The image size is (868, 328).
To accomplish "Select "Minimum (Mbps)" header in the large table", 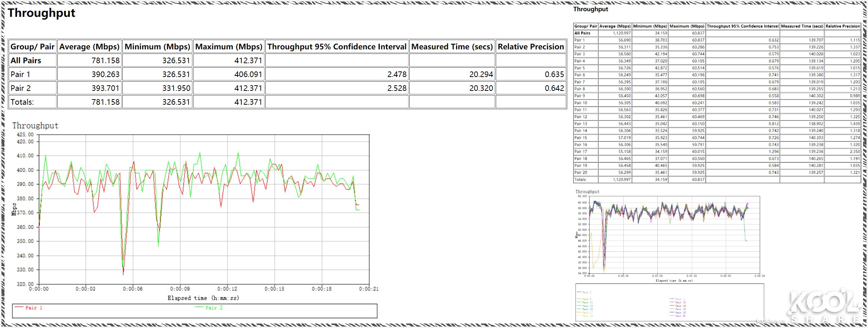I will coord(158,47).
